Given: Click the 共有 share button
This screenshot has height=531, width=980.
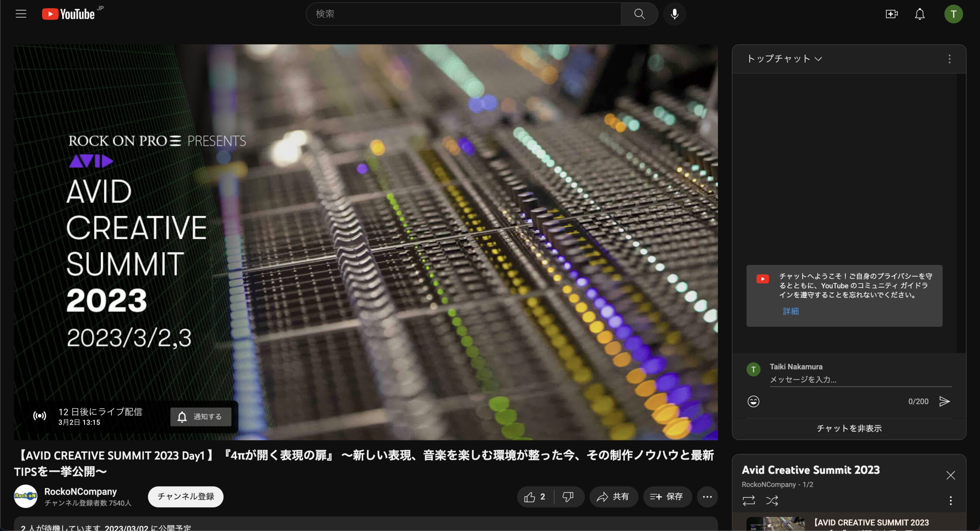Looking at the screenshot, I should [x=613, y=497].
